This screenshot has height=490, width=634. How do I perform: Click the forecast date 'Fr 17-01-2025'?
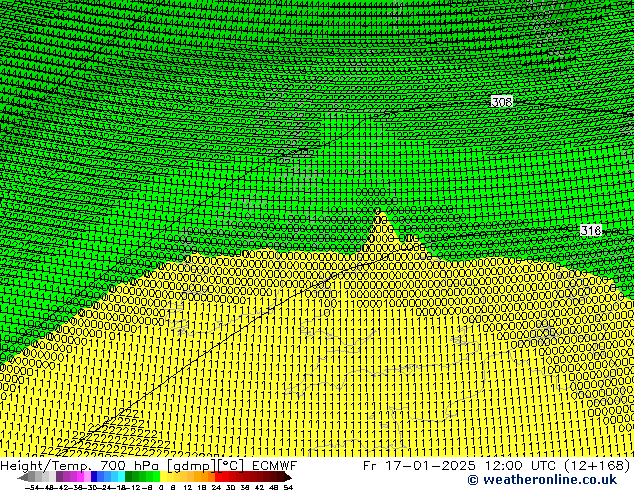click(419, 466)
